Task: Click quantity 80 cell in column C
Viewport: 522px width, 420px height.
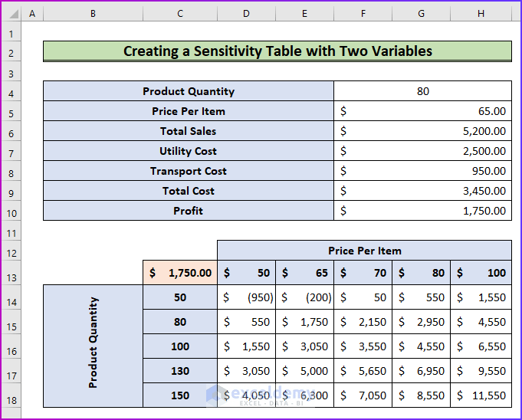Action: pyautogui.click(x=180, y=321)
